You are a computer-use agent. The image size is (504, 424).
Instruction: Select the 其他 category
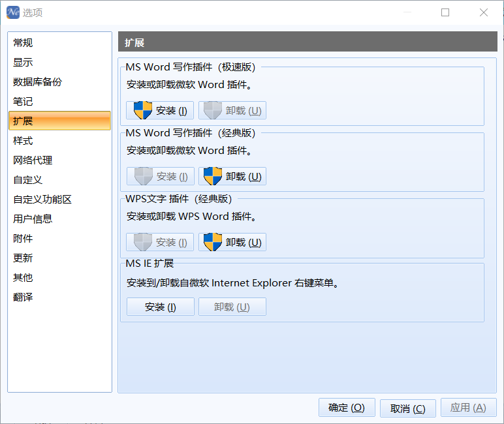click(59, 277)
